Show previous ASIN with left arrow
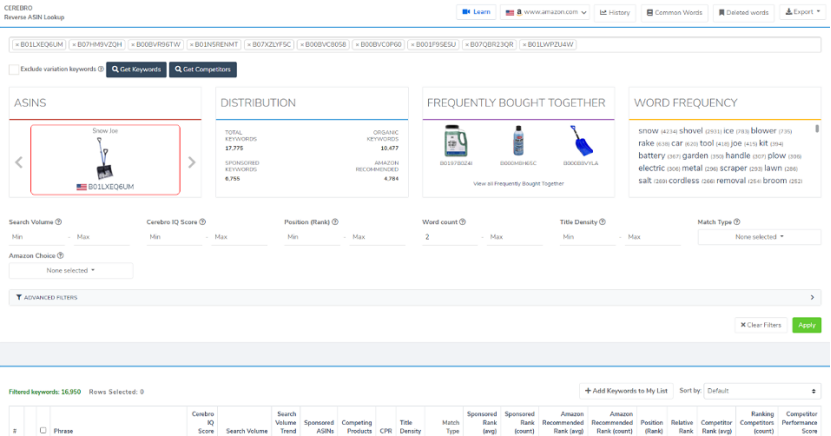 click(18, 162)
